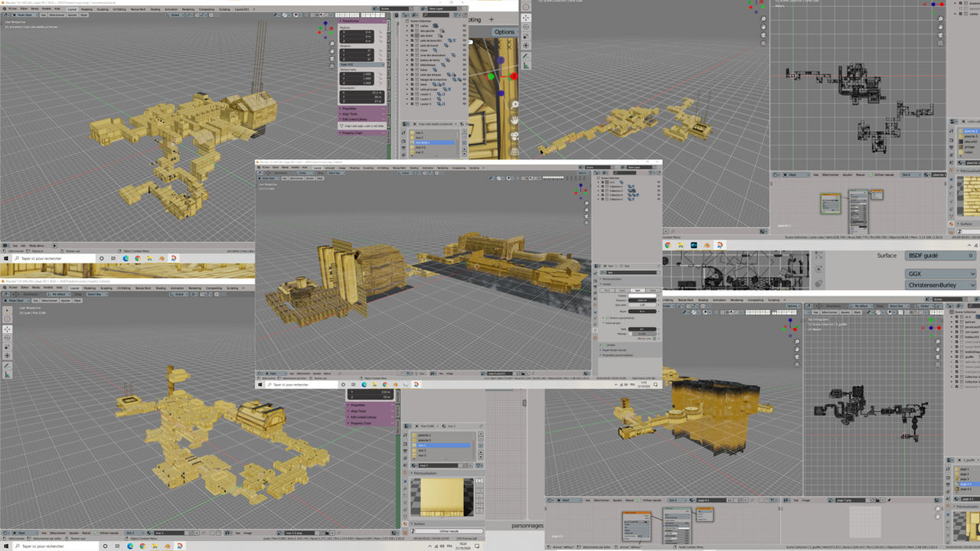Image resolution: width=980 pixels, height=551 pixels.
Task: Select the Point light type in center window
Action: (606, 290)
